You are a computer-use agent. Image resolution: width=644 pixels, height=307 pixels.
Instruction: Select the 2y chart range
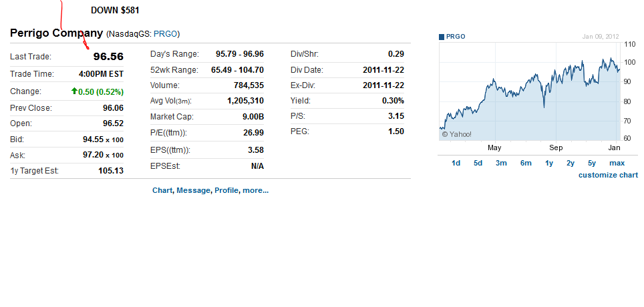pos(571,163)
